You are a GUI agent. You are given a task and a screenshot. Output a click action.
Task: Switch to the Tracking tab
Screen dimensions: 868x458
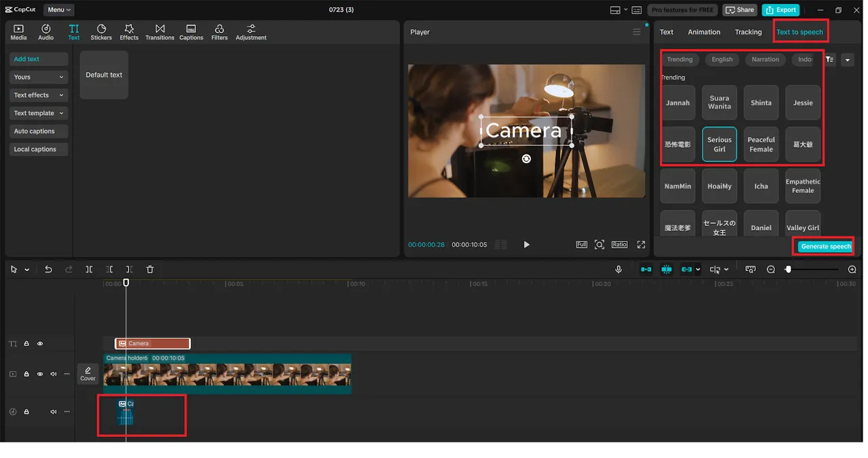[x=748, y=32]
